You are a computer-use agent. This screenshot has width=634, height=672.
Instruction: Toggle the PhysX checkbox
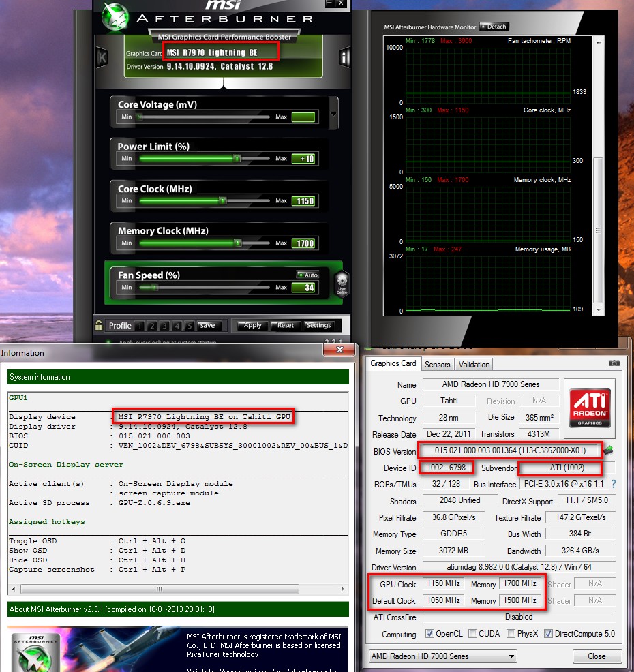[x=511, y=634]
